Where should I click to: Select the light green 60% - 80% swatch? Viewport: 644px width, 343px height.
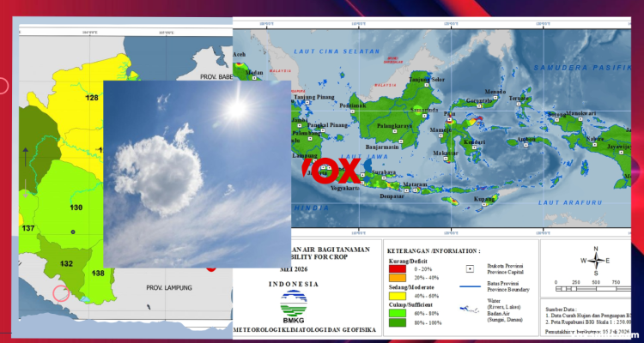click(398, 314)
